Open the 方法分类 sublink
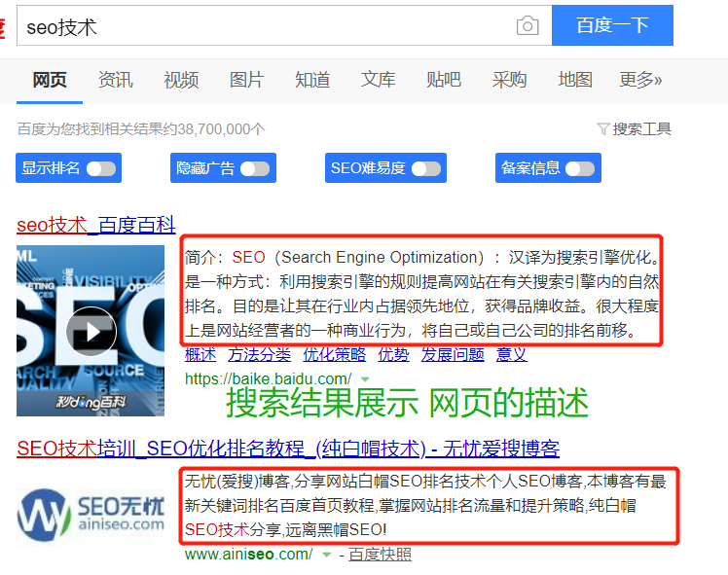The width and height of the screenshot is (728, 575). tap(260, 354)
